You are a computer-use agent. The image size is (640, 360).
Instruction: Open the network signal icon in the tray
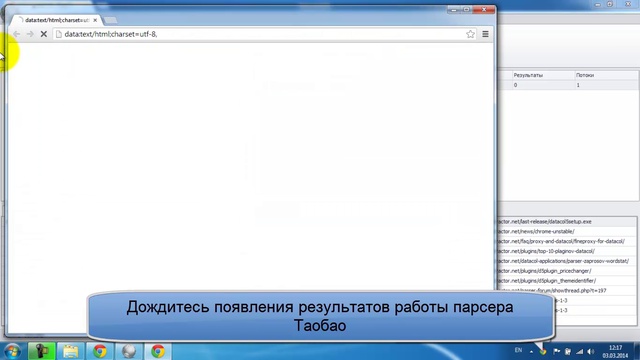(x=580, y=351)
